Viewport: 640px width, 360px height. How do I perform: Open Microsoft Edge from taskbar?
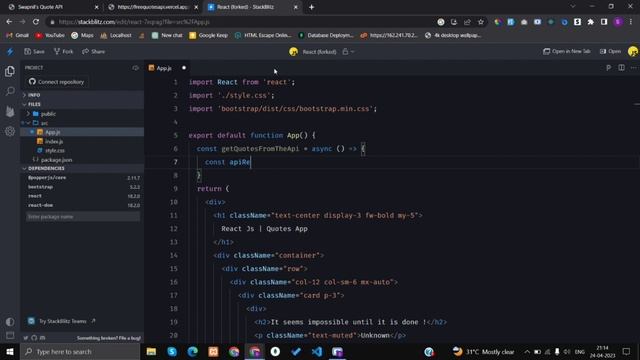click(193, 351)
